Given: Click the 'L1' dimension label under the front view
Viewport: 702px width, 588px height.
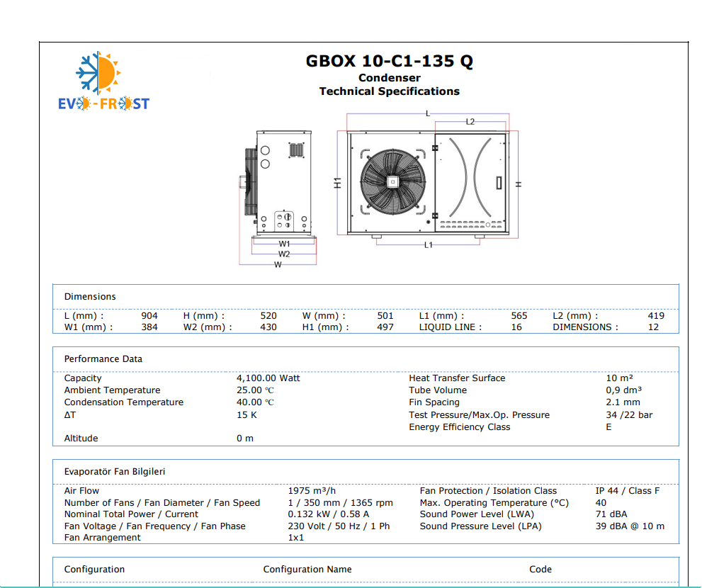Looking at the screenshot, I should [x=429, y=245].
